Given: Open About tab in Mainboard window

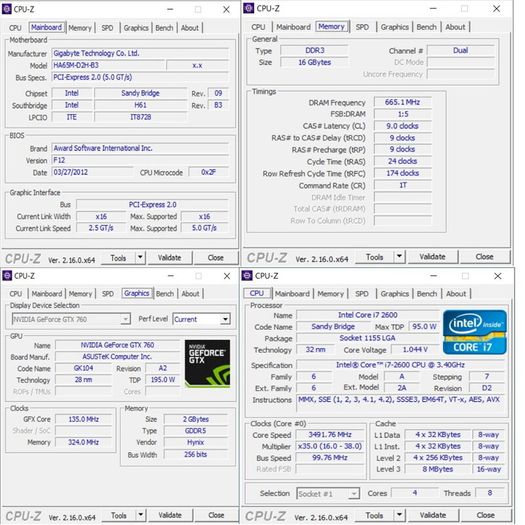Looking at the screenshot, I should pos(190,28).
